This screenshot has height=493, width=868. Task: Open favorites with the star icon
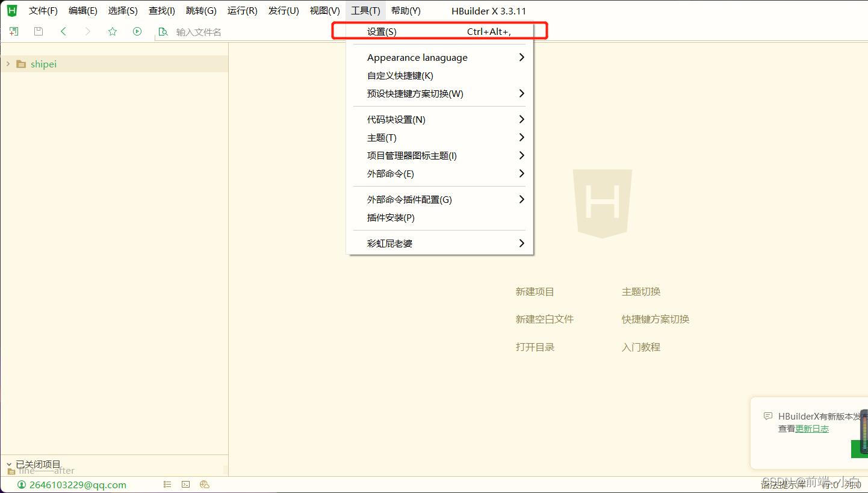click(113, 31)
